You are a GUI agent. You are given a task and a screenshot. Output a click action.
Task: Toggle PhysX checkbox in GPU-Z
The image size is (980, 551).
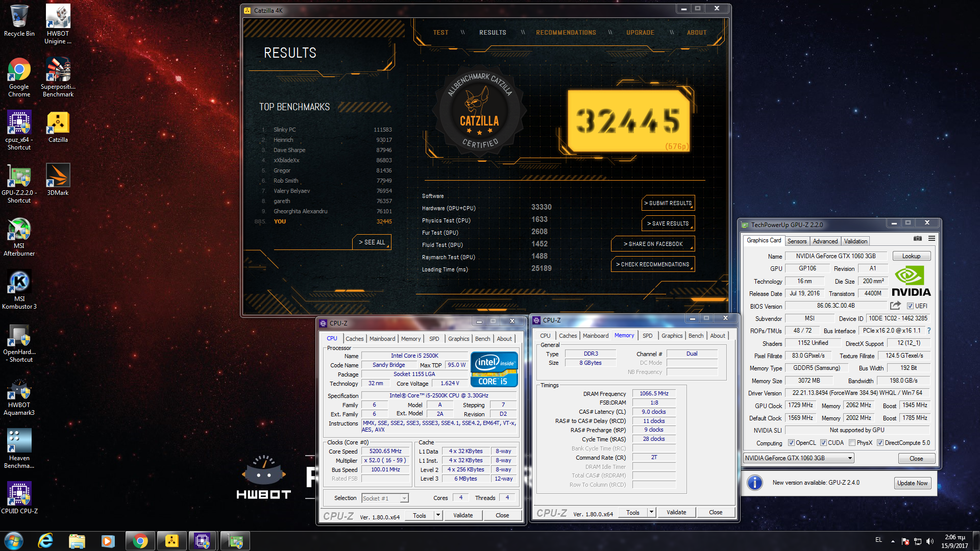[852, 443]
